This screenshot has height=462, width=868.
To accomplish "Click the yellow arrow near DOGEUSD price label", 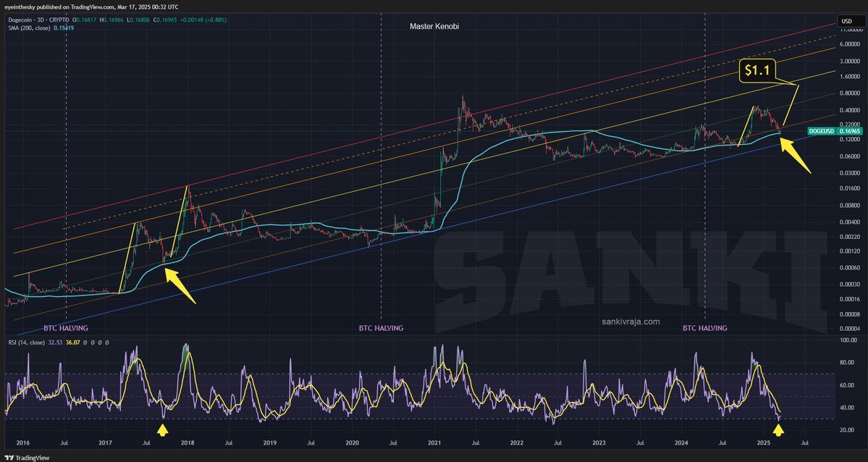I will pyautogui.click(x=796, y=156).
